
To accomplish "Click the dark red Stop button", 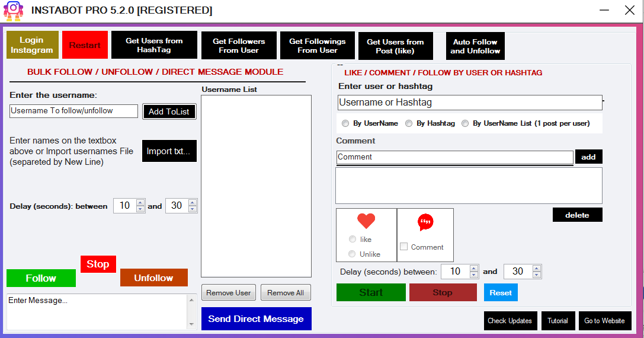I will click(443, 292).
